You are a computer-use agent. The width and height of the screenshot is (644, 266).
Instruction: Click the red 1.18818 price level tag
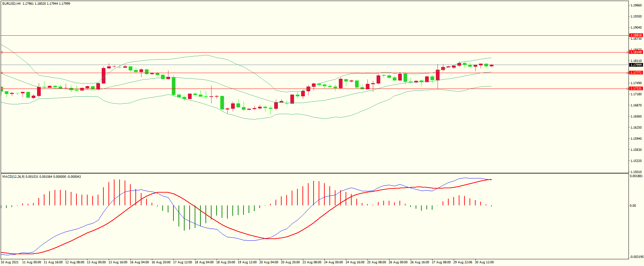[636, 35]
